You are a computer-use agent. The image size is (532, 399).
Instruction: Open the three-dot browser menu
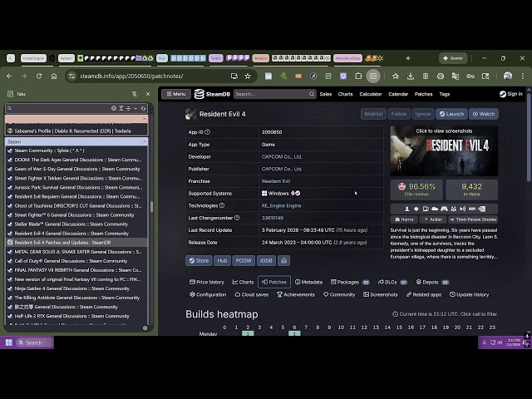click(x=523, y=76)
